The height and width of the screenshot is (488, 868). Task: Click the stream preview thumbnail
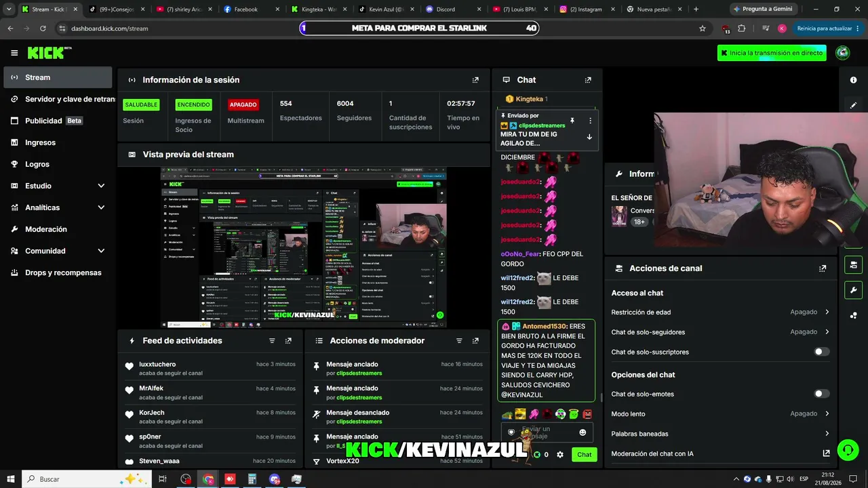point(303,247)
